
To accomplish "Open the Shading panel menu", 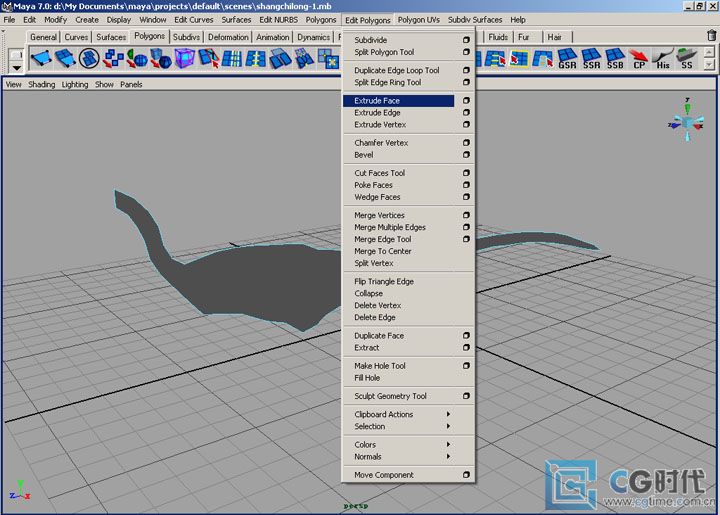I will tap(41, 84).
